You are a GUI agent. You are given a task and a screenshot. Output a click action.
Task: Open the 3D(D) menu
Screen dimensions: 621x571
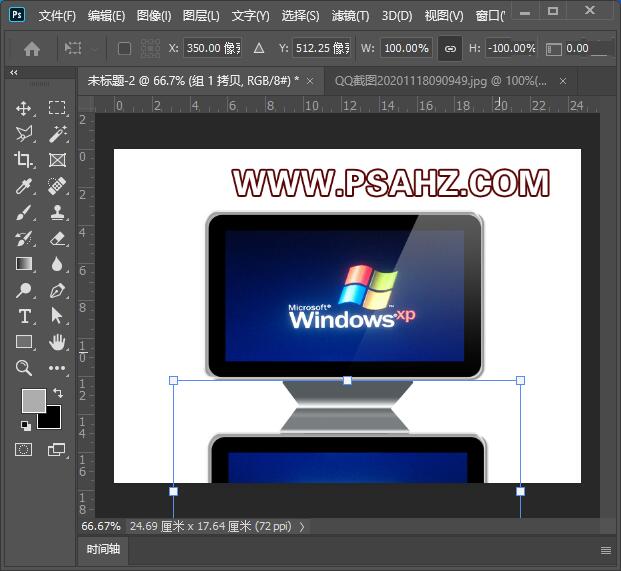397,16
